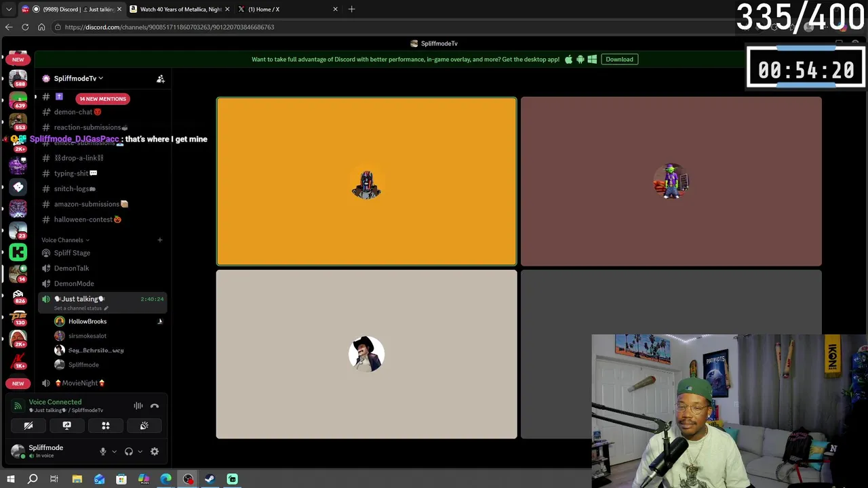Image resolution: width=868 pixels, height=488 pixels.
Task: Open server with 826 badge
Action: [x=18, y=296]
